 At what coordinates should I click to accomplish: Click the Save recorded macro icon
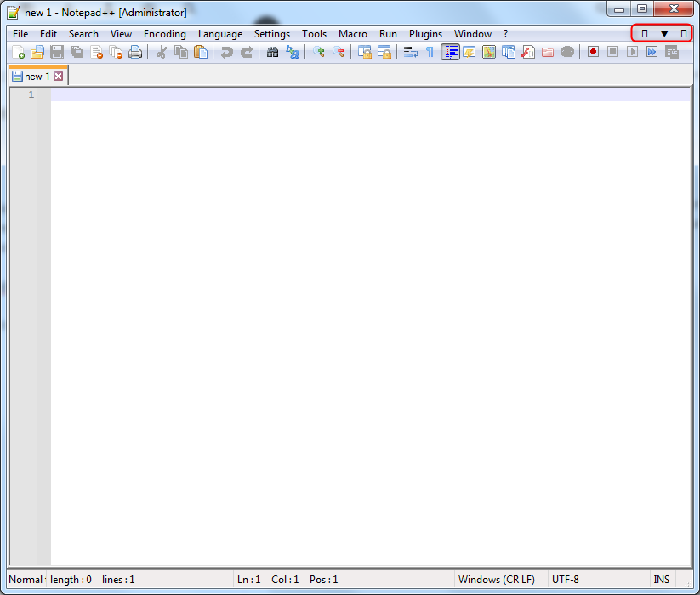click(x=671, y=52)
